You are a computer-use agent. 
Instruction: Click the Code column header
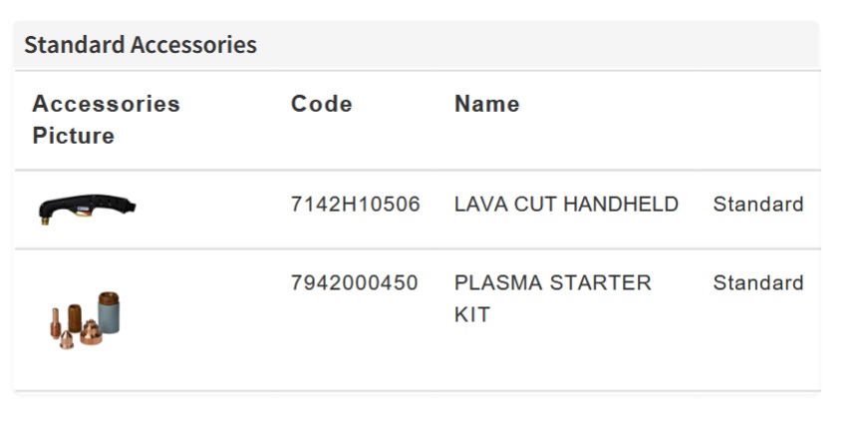321,104
